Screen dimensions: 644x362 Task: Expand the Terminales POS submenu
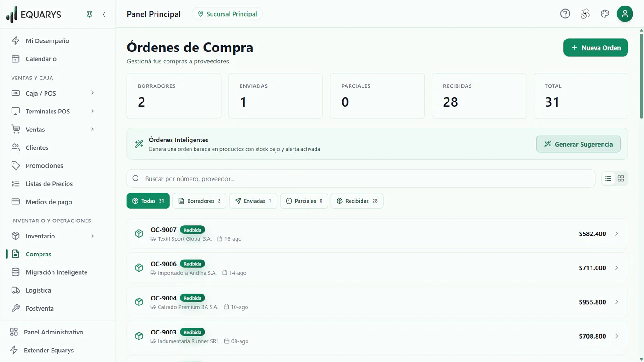click(x=92, y=111)
